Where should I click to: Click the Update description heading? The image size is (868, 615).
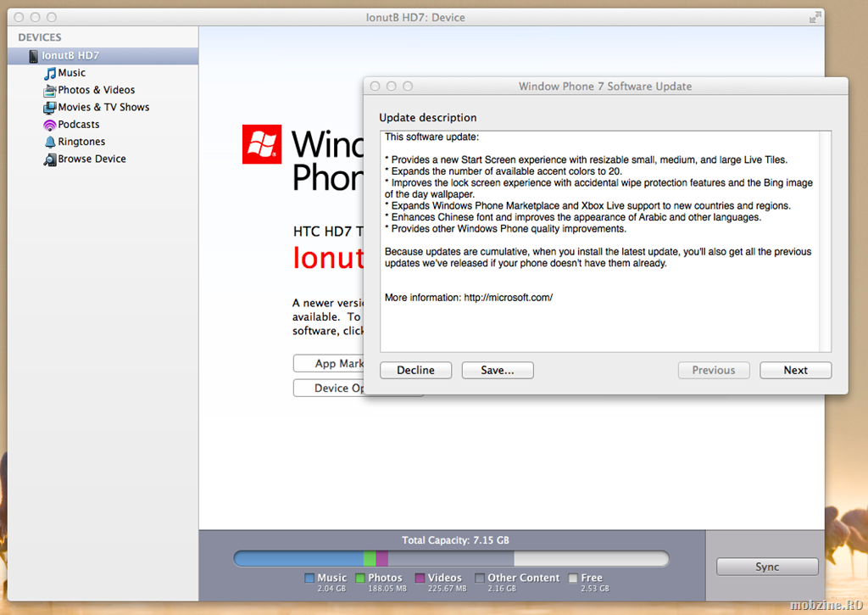coord(428,117)
